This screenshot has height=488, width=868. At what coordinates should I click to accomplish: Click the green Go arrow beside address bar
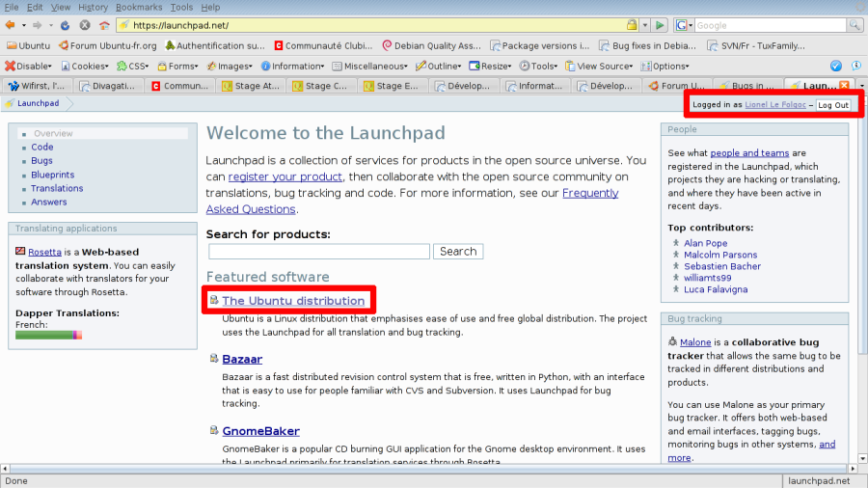pos(660,25)
